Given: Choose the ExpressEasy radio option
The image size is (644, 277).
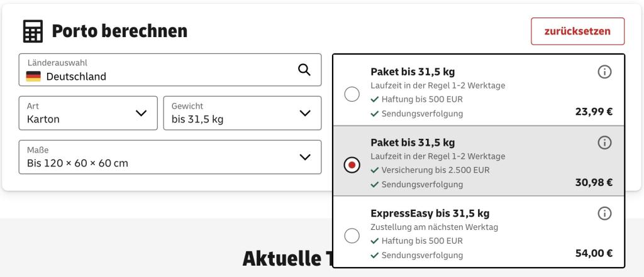Looking at the screenshot, I should point(352,236).
